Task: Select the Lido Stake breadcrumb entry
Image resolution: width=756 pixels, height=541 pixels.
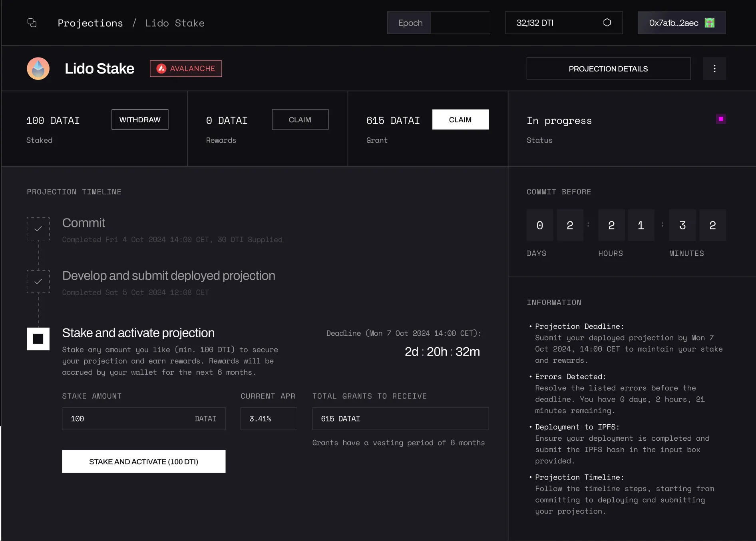Action: click(x=175, y=23)
